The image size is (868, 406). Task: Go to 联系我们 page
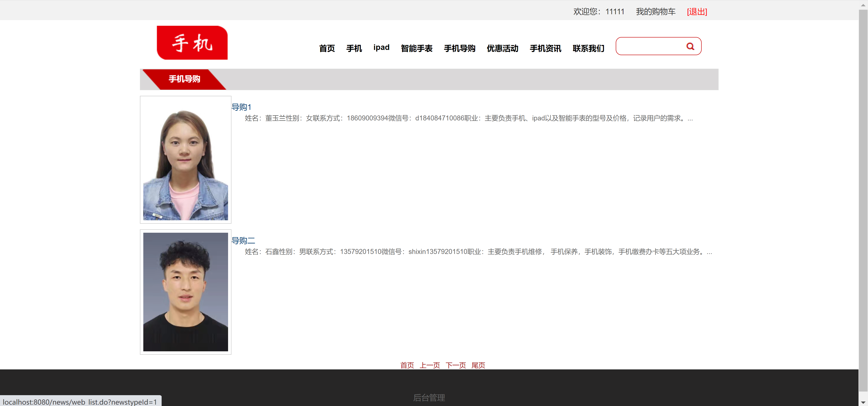(x=588, y=48)
